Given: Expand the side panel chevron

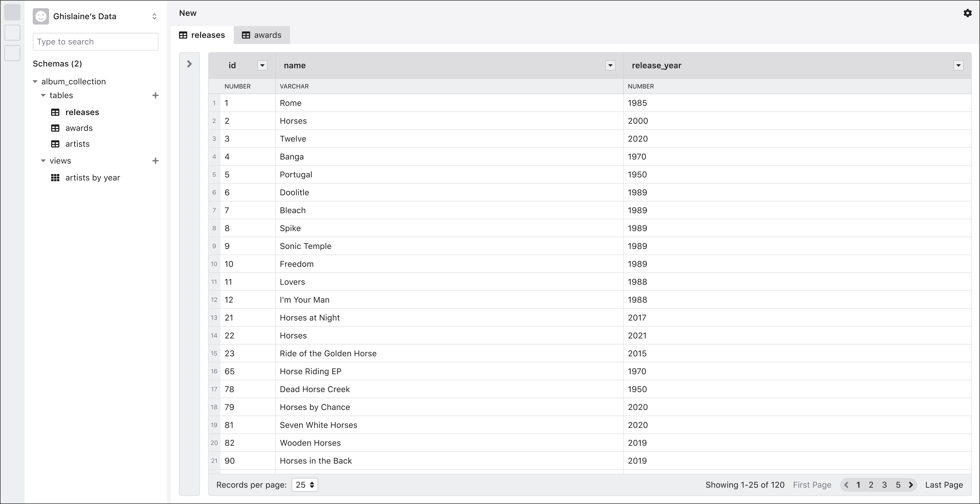Looking at the screenshot, I should click(189, 64).
